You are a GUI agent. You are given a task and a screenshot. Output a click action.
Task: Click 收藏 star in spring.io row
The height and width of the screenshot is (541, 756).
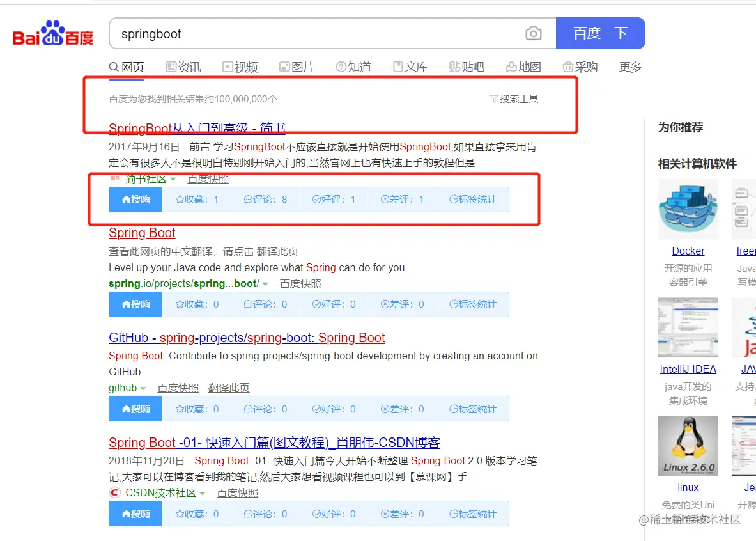(197, 304)
